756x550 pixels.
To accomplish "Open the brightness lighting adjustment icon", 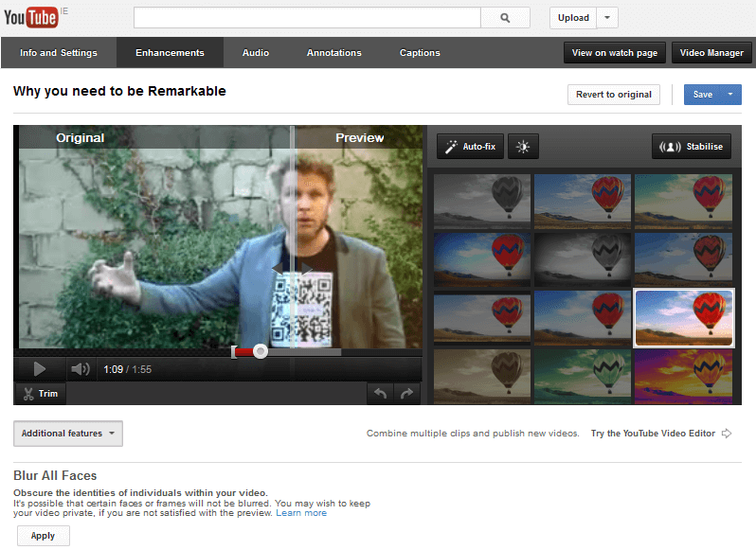I will pos(523,147).
